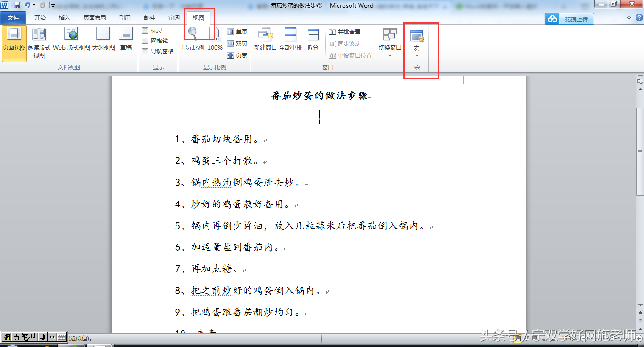Click 拆分 to split the window
Viewport: 644px width, 347px height.
point(313,39)
